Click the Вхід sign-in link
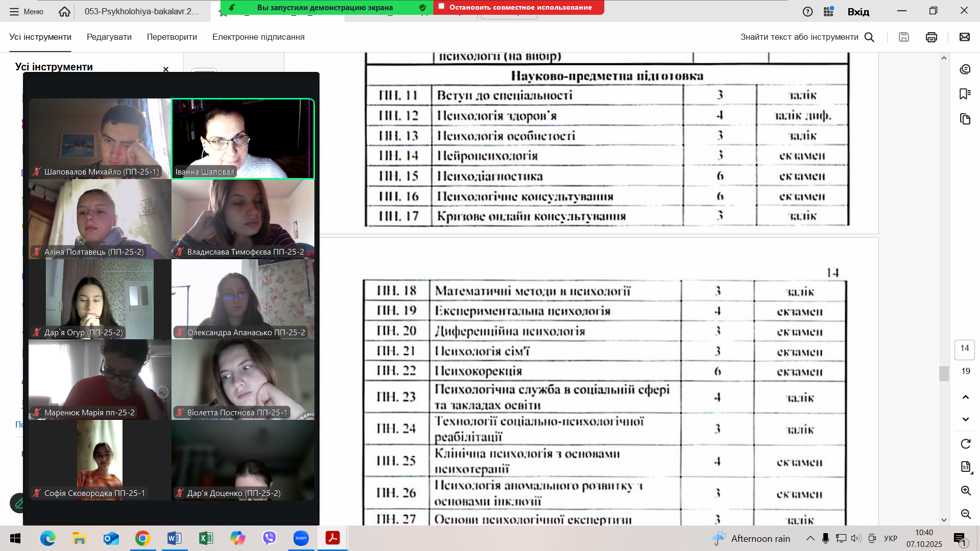Image resolution: width=980 pixels, height=551 pixels. (x=858, y=11)
